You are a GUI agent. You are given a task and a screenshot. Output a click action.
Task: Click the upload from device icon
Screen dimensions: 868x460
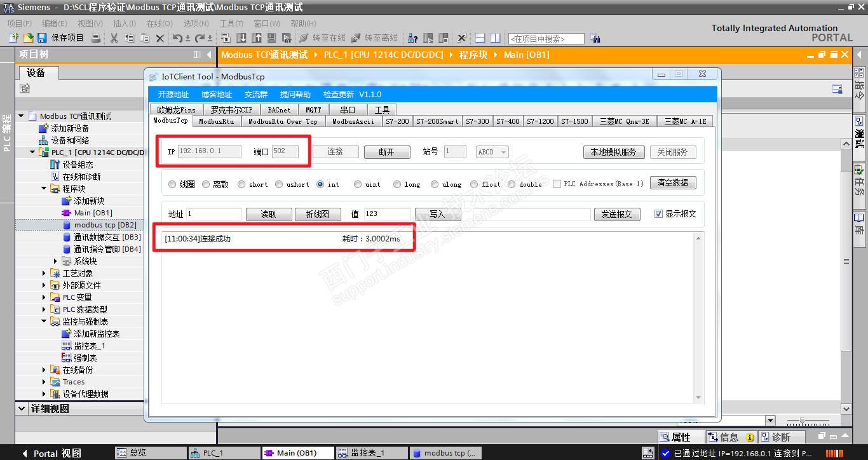coord(257,38)
